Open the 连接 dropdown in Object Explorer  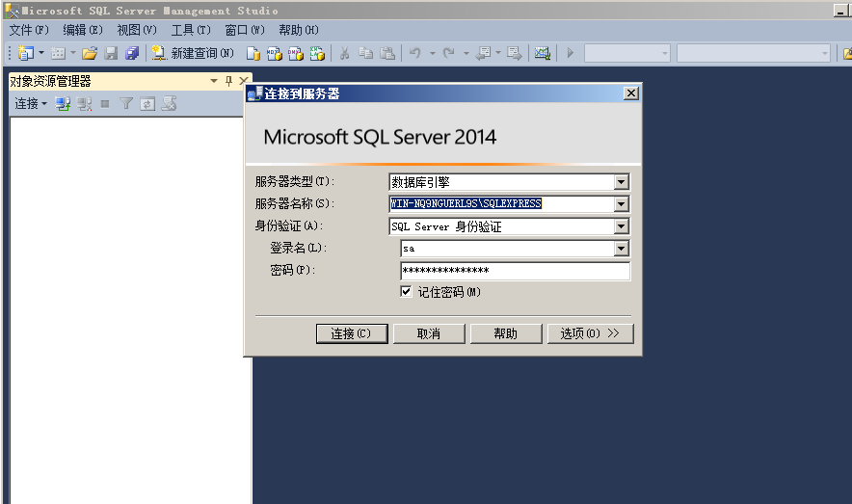coord(31,103)
